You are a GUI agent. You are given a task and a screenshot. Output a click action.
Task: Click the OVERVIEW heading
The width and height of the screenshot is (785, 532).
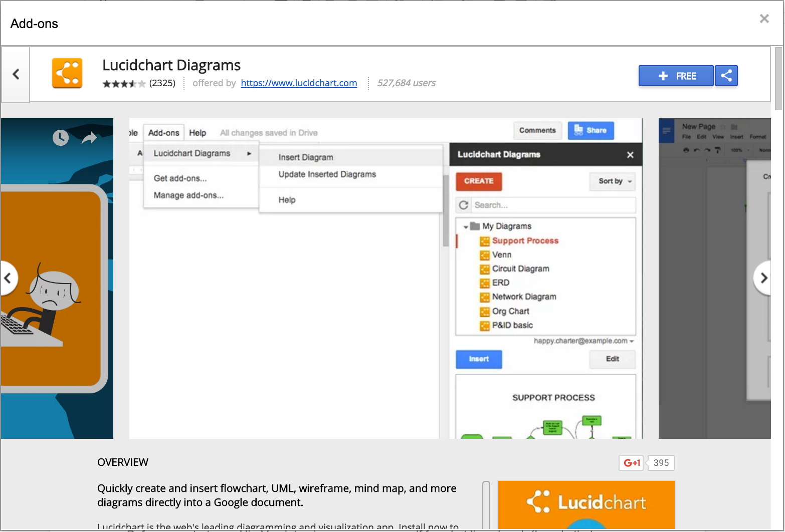tap(123, 462)
